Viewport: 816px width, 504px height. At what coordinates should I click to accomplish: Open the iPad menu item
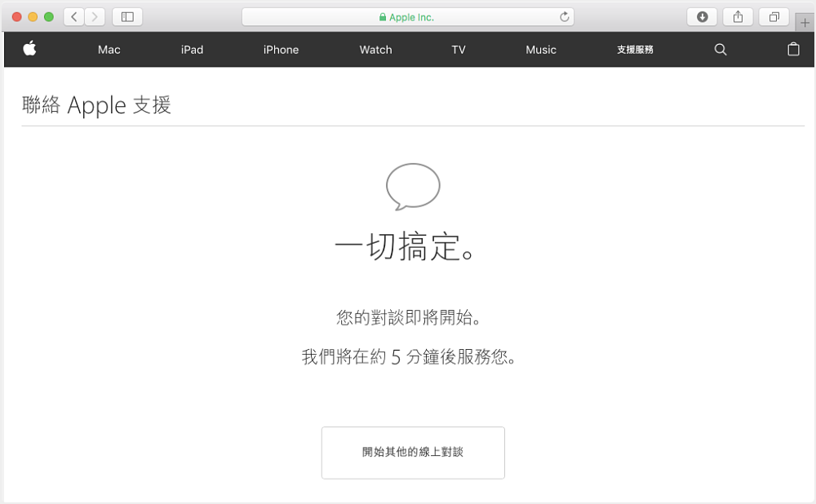(192, 50)
